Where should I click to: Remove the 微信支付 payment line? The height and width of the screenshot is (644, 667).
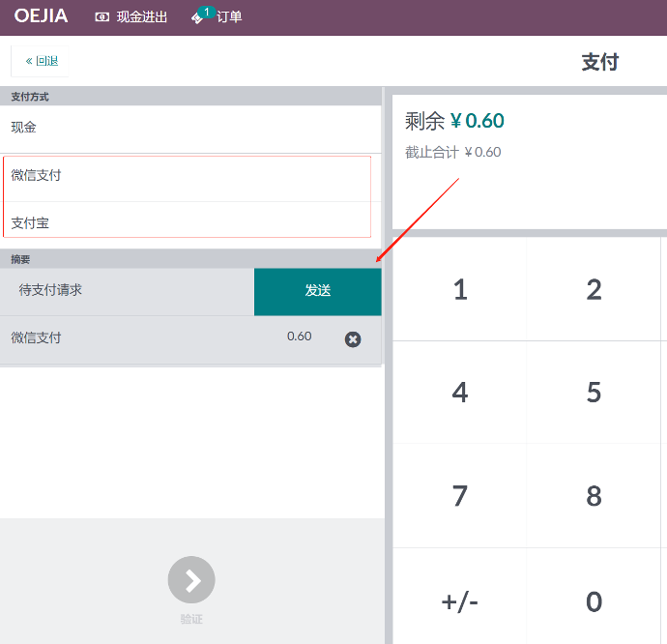(x=353, y=339)
